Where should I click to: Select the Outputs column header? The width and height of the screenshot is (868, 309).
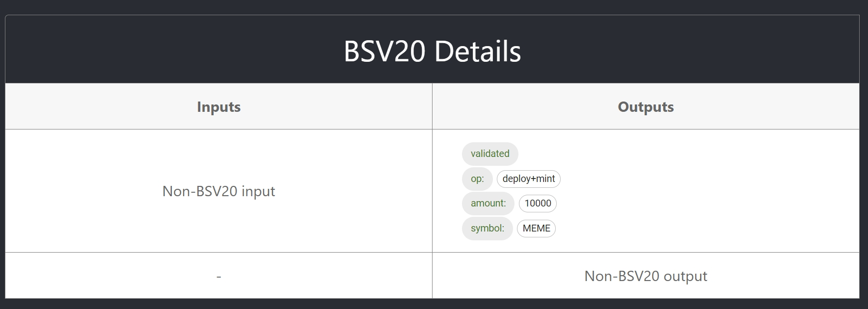646,107
